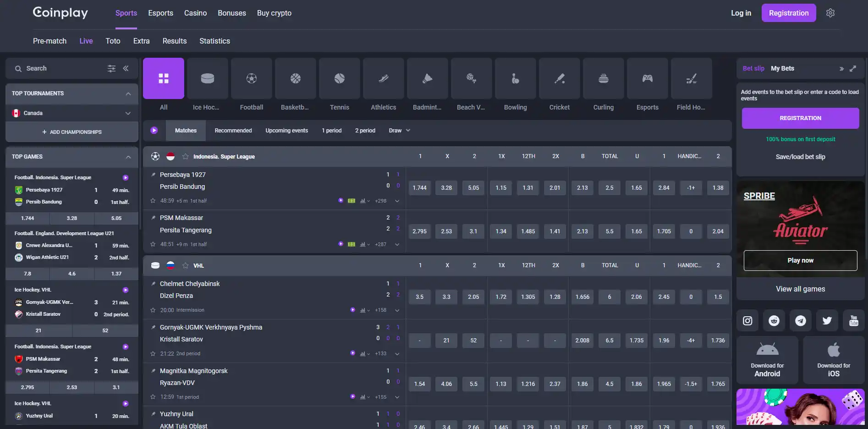Open the Casino top menu
This screenshot has height=429, width=868.
(195, 13)
